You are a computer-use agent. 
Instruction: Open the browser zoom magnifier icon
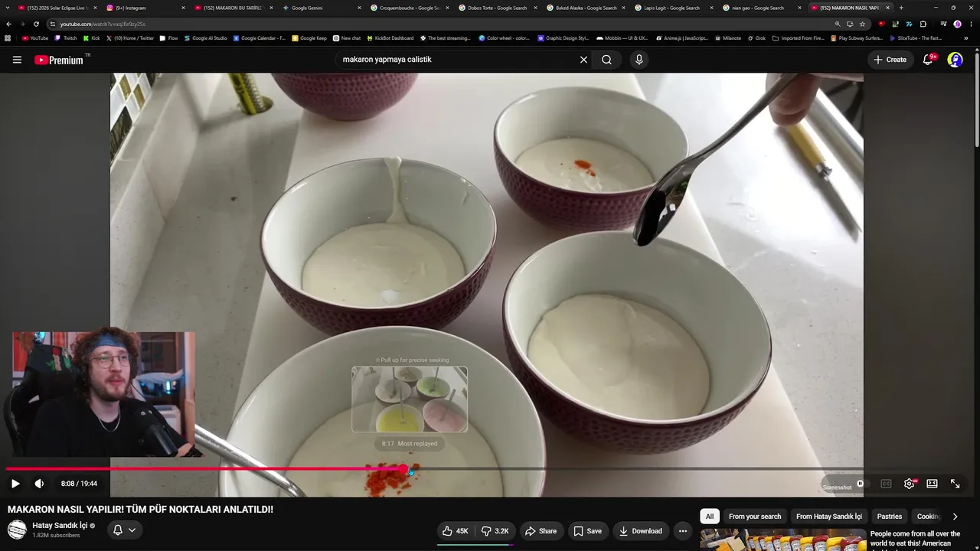[x=838, y=24]
